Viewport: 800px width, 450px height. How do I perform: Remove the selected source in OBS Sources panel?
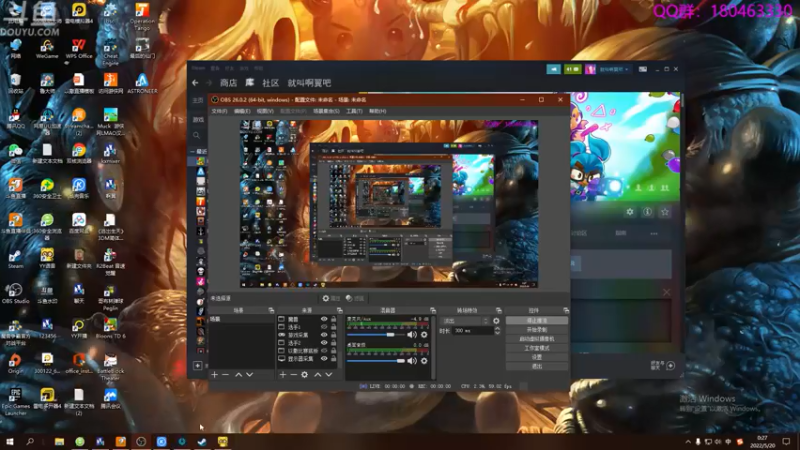[293, 374]
